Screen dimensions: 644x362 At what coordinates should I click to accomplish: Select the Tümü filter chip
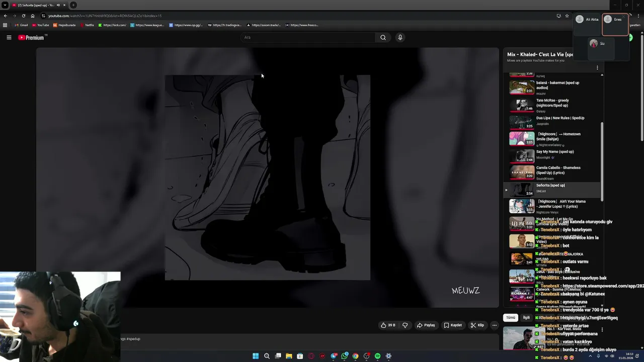pos(511,318)
